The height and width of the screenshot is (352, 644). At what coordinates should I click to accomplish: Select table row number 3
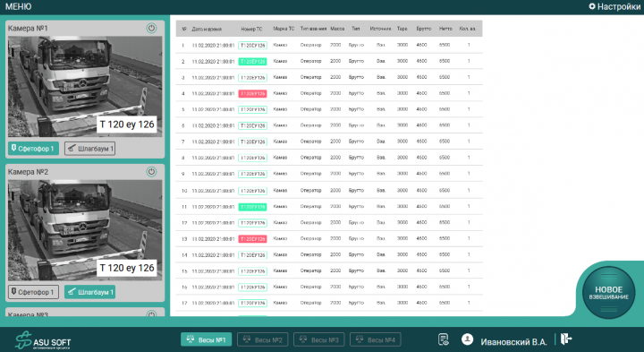(x=329, y=77)
